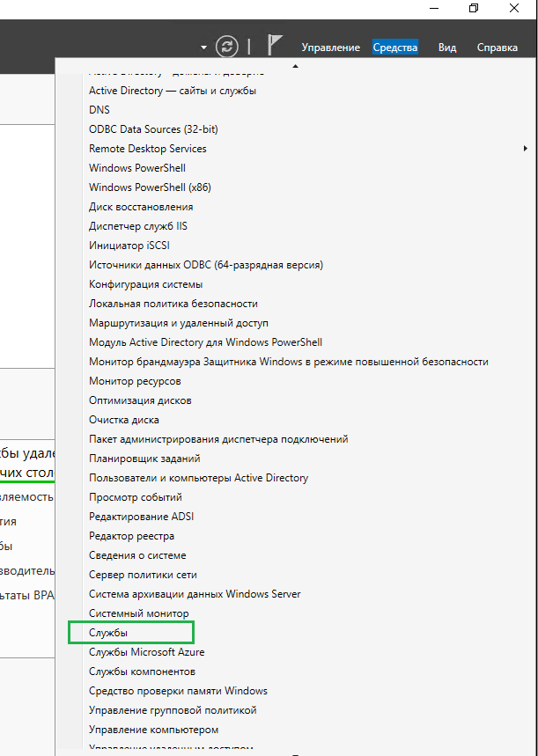This screenshot has width=538, height=756.
Task: Open Редактор реестра entry
Action: (x=132, y=536)
